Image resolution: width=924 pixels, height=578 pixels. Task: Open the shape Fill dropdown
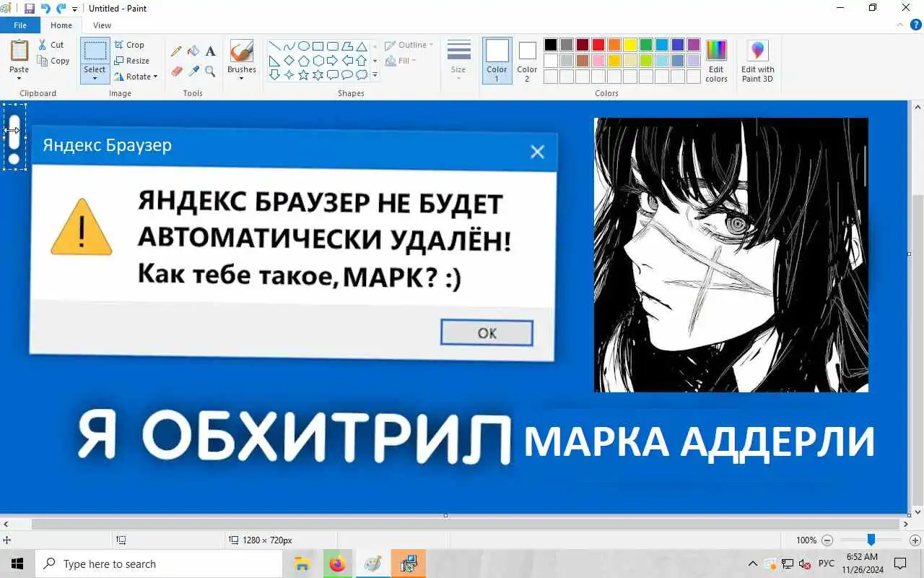pos(401,61)
